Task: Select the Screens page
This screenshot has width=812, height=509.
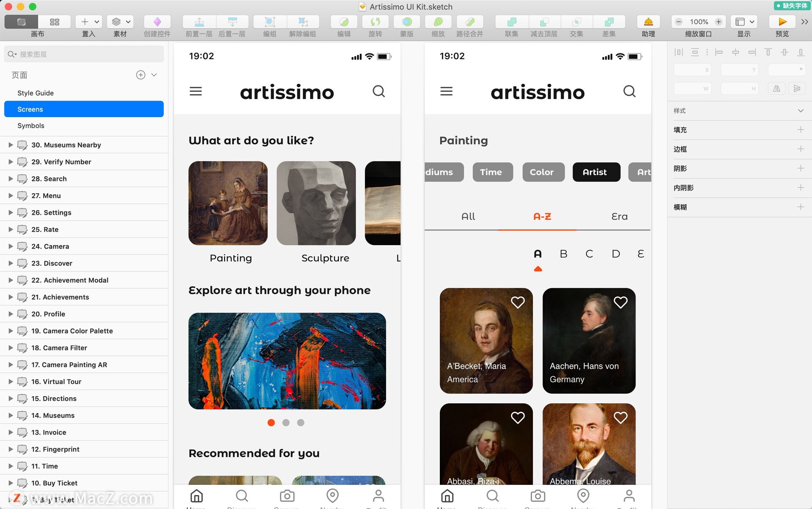Action: [84, 109]
